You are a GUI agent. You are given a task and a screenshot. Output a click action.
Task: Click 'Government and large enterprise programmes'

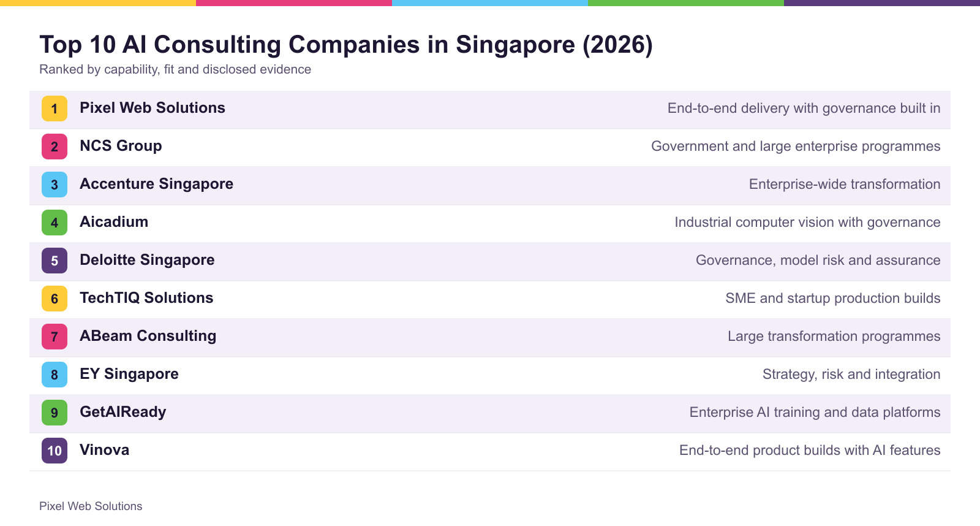pyautogui.click(x=796, y=147)
